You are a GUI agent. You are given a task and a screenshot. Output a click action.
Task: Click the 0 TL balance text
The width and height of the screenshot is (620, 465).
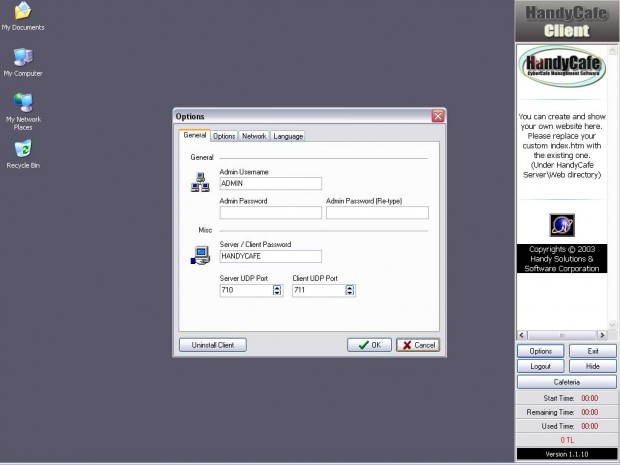click(567, 440)
